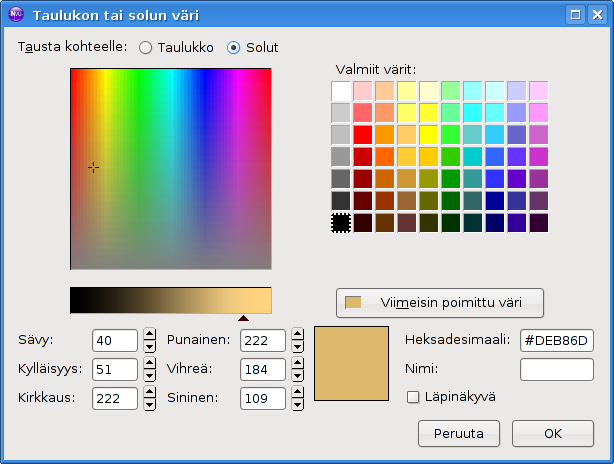Increase the Sävy value with up arrow

pos(150,335)
